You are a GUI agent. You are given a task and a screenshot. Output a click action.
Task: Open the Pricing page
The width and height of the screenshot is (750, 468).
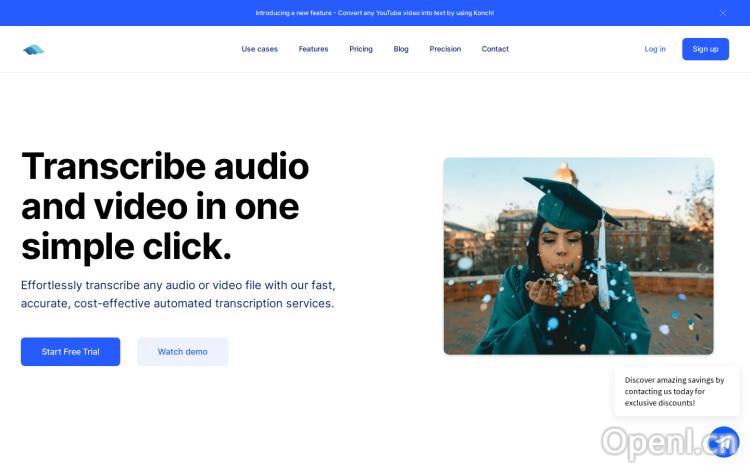361,49
